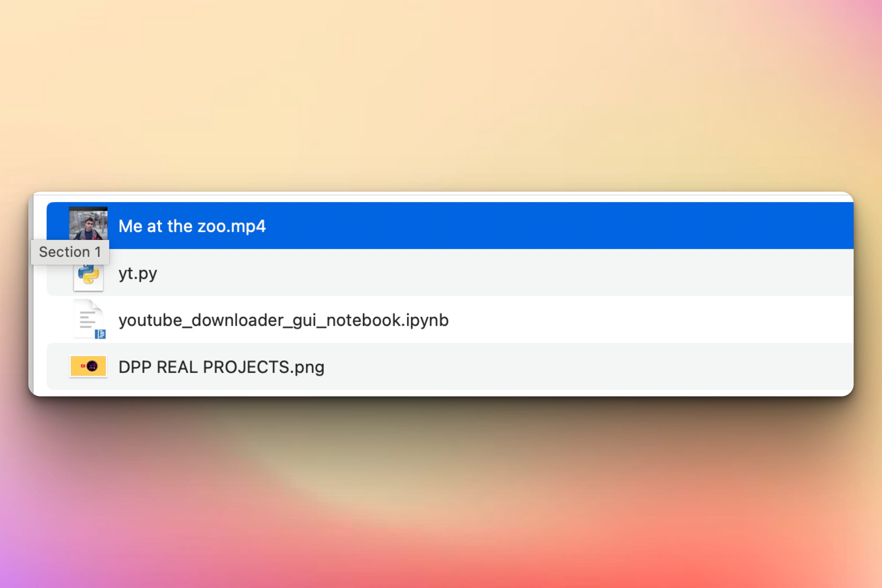The image size is (882, 588).
Task: Click empty space in the DPP REAL PROJECTS row
Action: pos(563,366)
